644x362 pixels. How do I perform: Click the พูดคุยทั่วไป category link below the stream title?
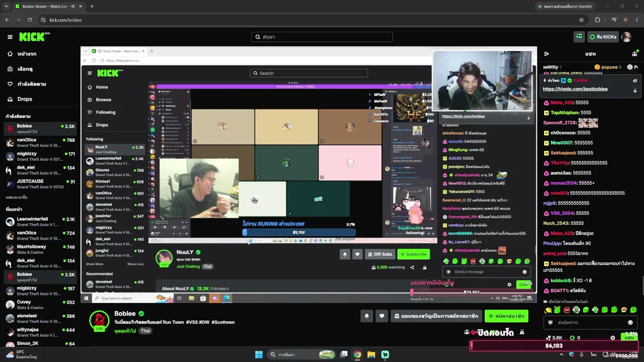pos(125,331)
